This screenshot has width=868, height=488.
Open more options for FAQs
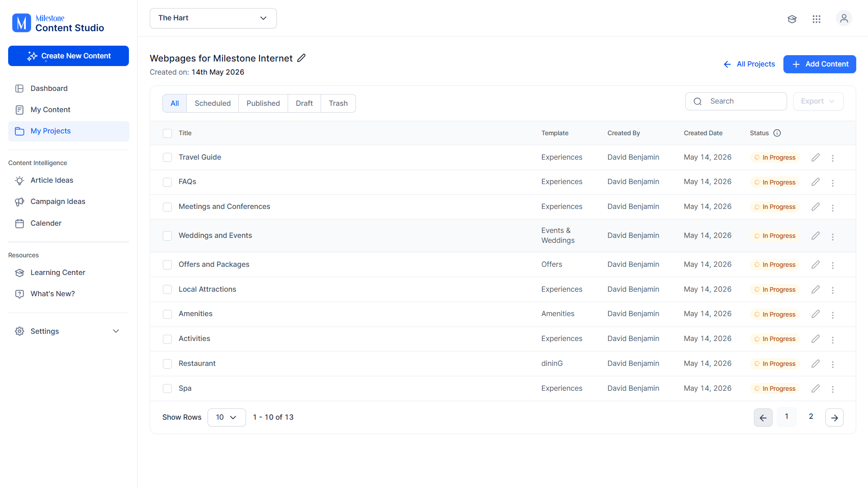[833, 183]
